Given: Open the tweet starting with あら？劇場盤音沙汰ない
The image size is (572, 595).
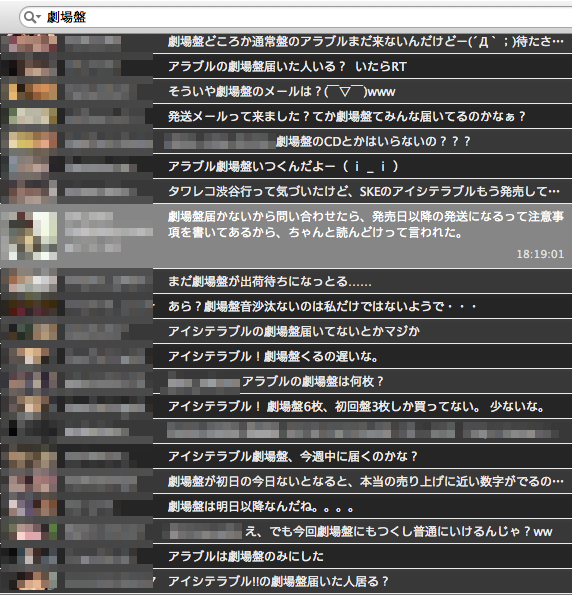Looking at the screenshot, I should (x=286, y=306).
